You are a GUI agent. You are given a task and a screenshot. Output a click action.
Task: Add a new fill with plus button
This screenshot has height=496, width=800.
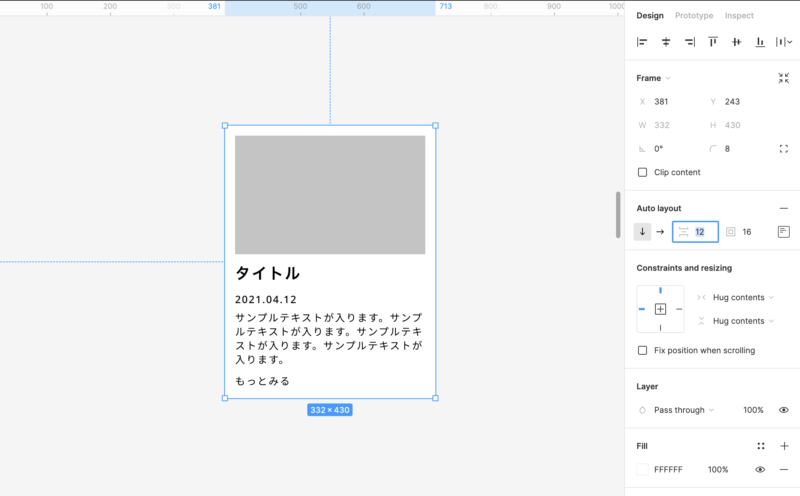pyautogui.click(x=784, y=446)
